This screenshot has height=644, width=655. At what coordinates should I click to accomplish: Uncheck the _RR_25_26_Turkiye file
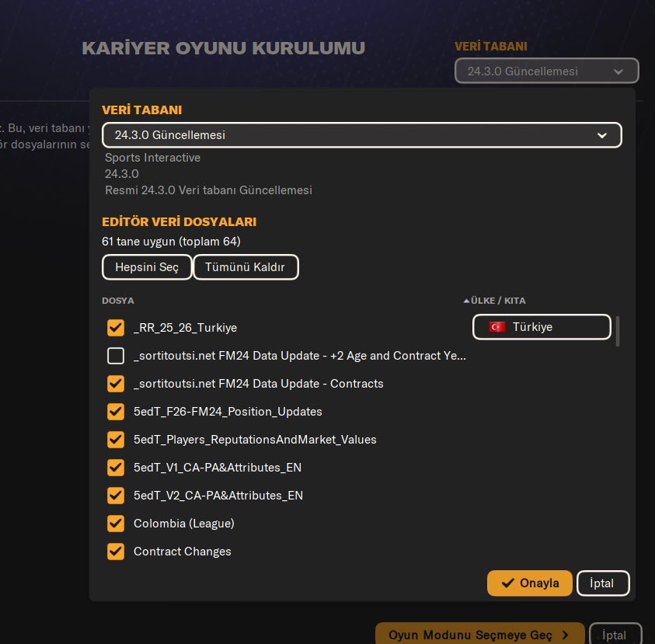point(116,328)
